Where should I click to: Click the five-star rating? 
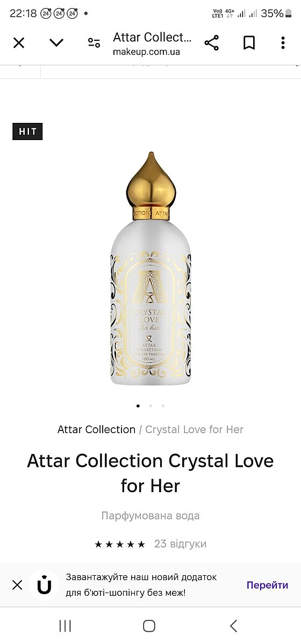pyautogui.click(x=120, y=544)
